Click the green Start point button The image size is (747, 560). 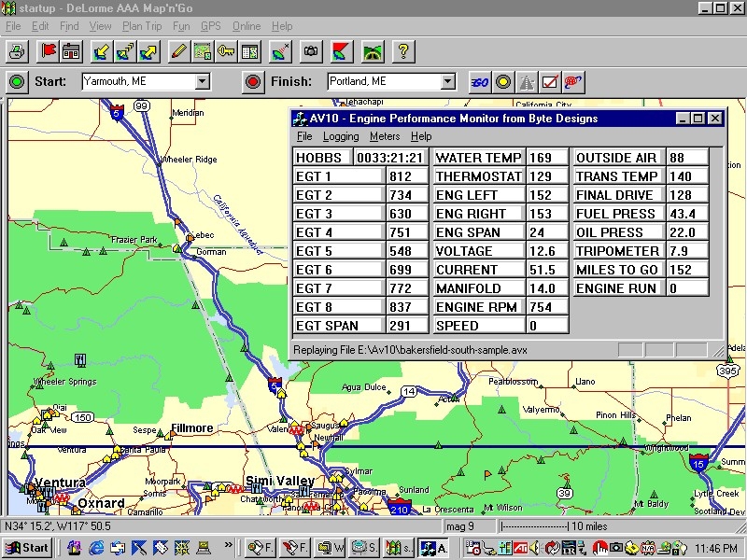(17, 82)
